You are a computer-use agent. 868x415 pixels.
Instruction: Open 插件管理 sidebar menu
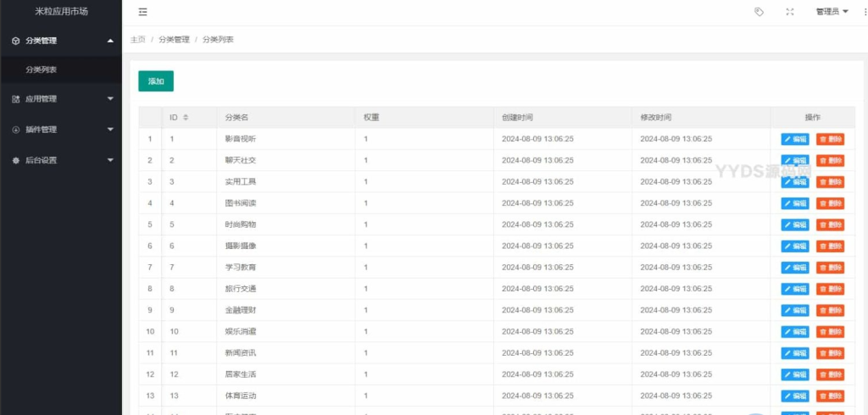coord(61,130)
